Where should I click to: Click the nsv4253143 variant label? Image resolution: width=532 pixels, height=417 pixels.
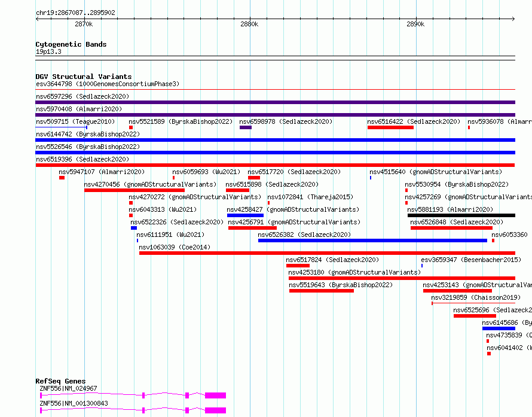coord(478,285)
